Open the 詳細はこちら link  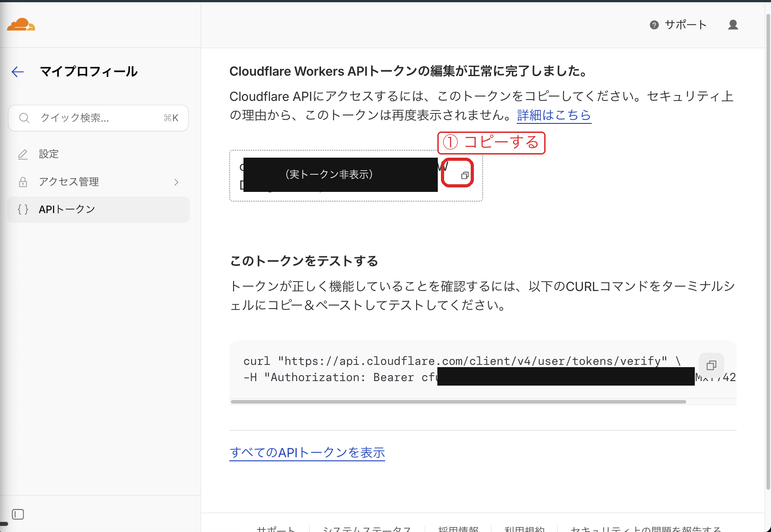(554, 115)
